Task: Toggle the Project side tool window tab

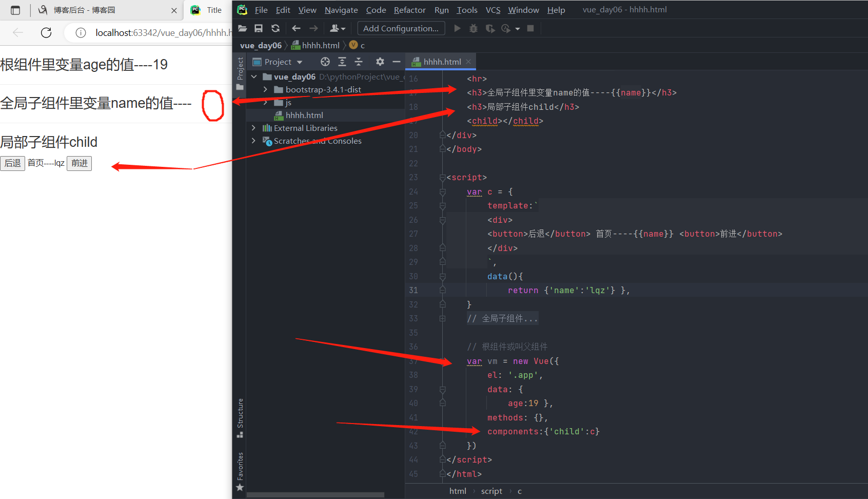Action: tap(240, 73)
